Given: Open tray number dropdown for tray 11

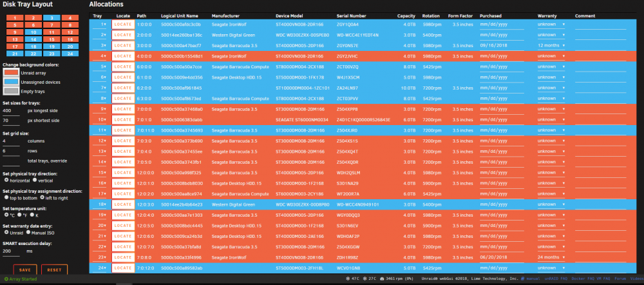Looking at the screenshot, I should tap(99, 130).
